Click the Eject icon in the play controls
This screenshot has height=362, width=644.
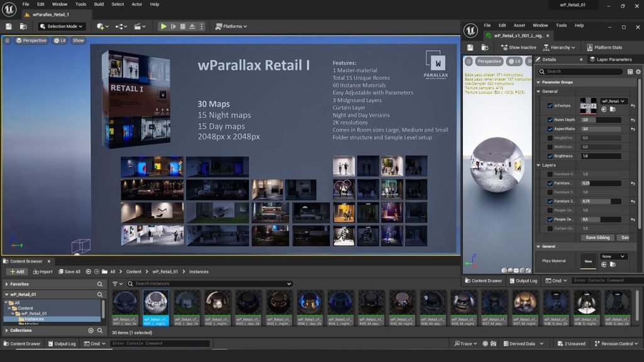point(192,26)
